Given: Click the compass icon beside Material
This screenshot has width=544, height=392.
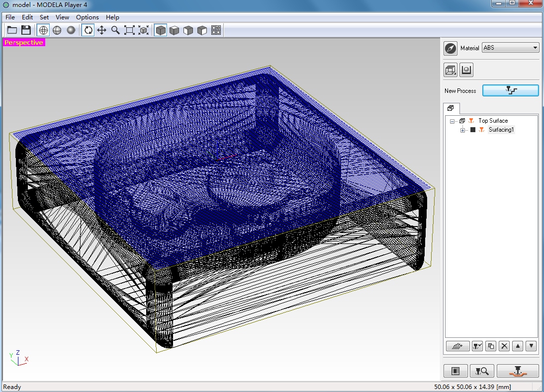Looking at the screenshot, I should click(451, 48).
